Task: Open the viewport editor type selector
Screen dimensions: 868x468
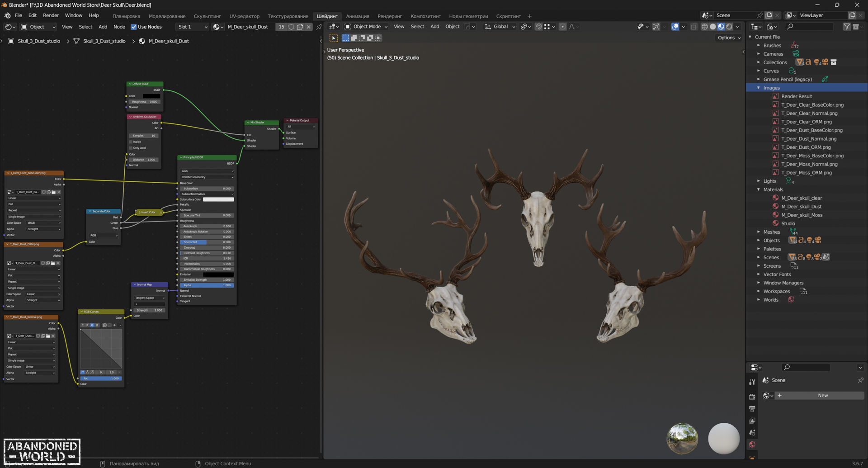Action: click(x=334, y=27)
